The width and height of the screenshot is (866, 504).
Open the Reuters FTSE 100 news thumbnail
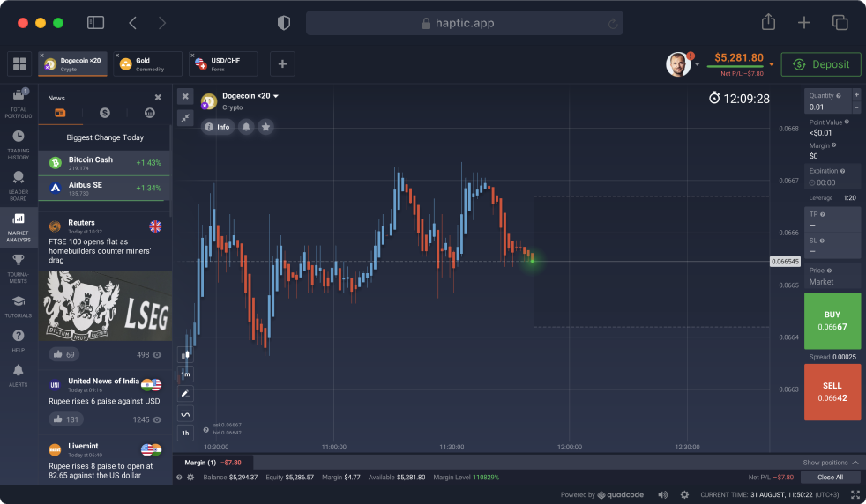(x=104, y=305)
